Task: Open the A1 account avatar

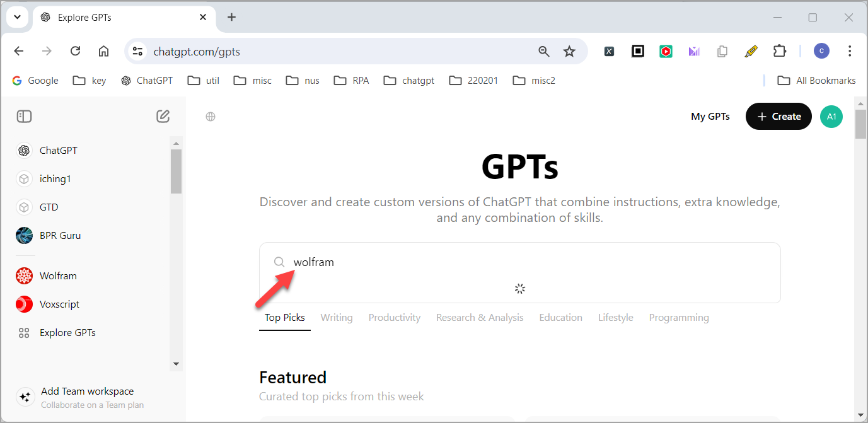Action: click(x=831, y=117)
